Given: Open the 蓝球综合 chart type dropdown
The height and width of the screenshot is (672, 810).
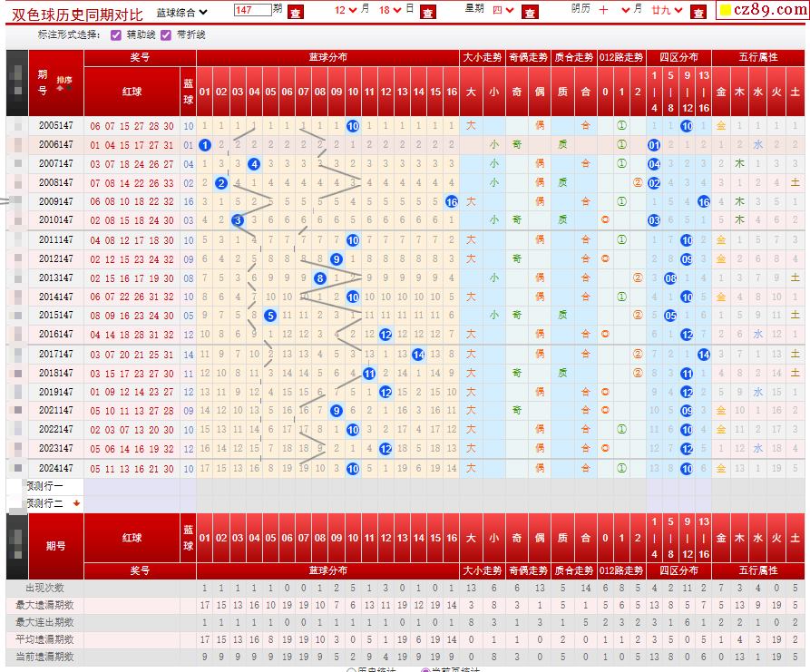Looking at the screenshot, I should (x=181, y=12).
